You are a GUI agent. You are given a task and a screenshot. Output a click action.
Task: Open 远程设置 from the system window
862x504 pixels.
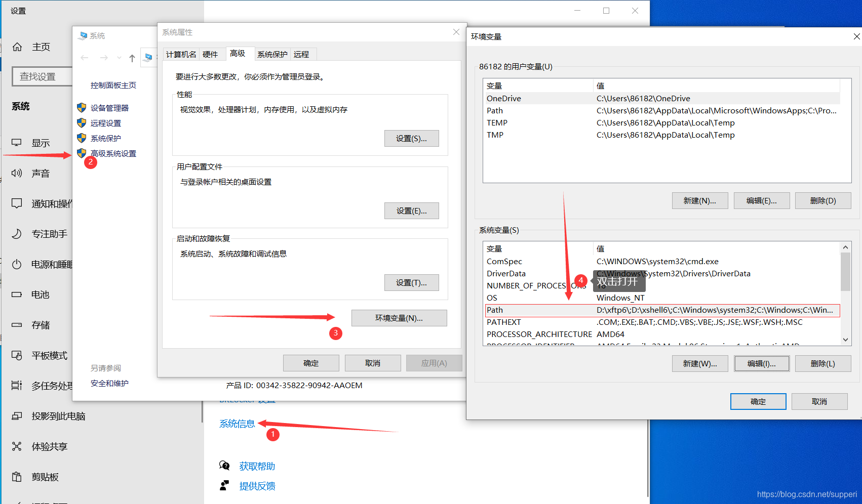point(105,122)
